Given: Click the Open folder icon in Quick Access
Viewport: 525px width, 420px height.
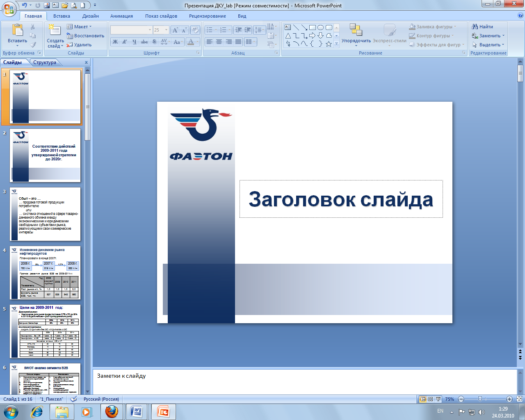Looking at the screenshot, I should pyautogui.click(x=65, y=5).
